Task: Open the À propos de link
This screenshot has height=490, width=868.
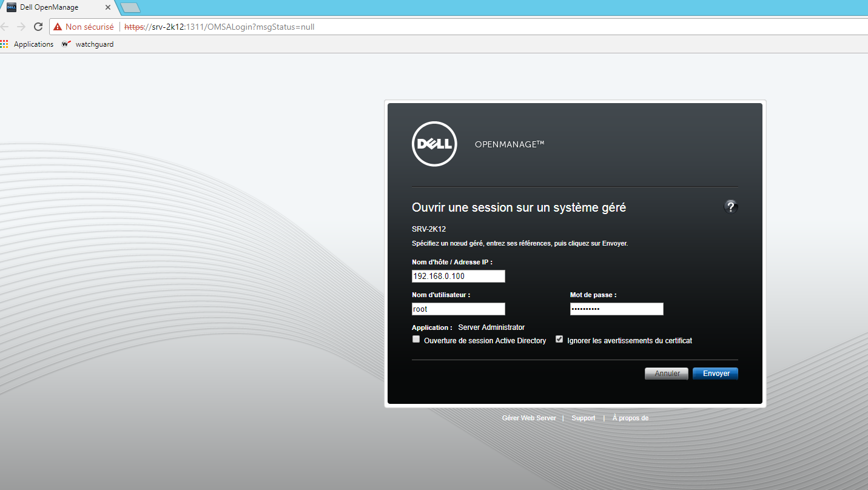Action: pyautogui.click(x=630, y=418)
